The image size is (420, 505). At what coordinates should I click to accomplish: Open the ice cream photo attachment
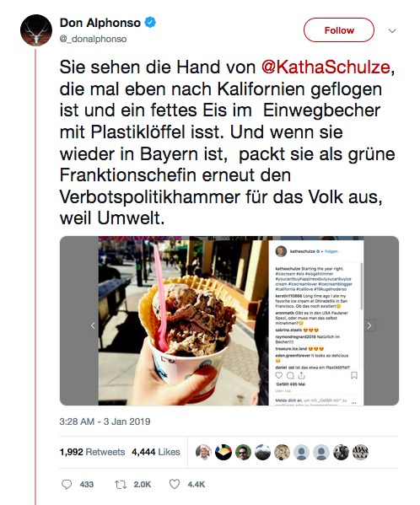(x=229, y=320)
